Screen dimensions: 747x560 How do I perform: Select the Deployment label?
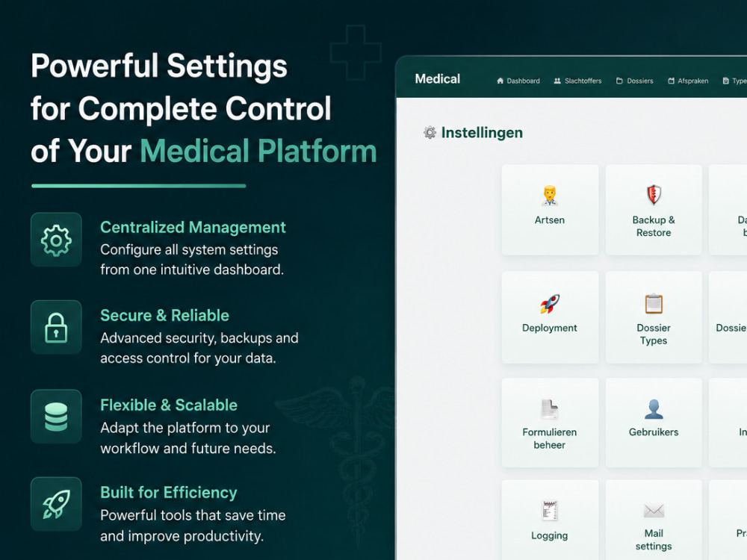(x=550, y=328)
